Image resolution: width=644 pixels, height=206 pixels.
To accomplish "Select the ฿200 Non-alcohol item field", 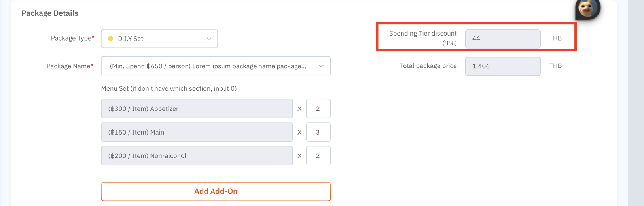I will pos(197,156).
